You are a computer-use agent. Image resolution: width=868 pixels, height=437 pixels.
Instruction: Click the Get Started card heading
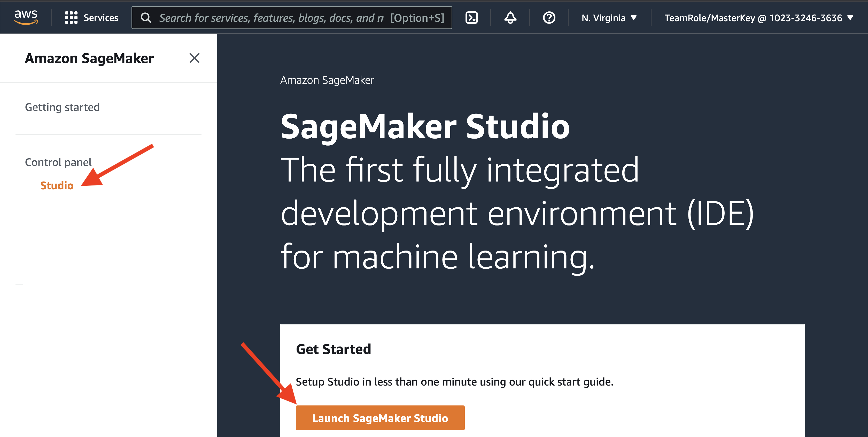pos(333,349)
